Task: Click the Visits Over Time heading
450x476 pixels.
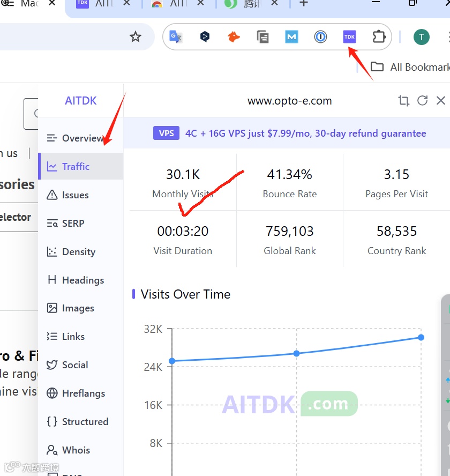Action: click(185, 294)
